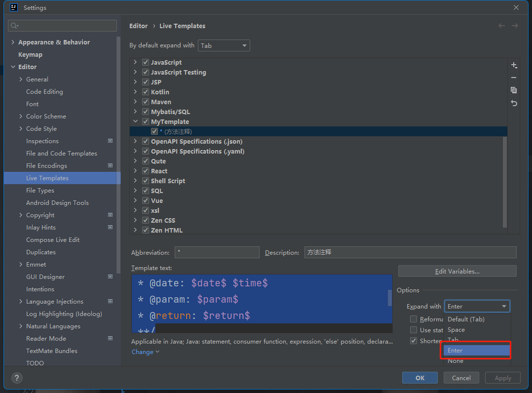
Task: Expand the General settings node
Action: pyautogui.click(x=21, y=79)
